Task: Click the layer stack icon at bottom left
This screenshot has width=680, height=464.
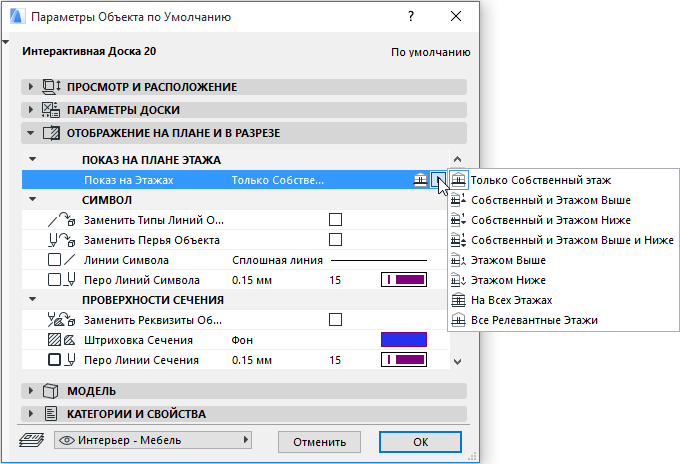Action: pyautogui.click(x=31, y=441)
